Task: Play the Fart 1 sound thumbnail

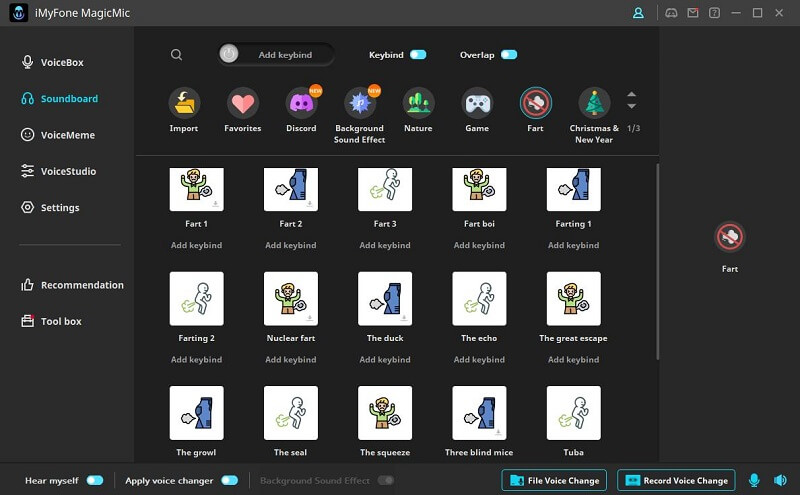Action: [x=196, y=189]
